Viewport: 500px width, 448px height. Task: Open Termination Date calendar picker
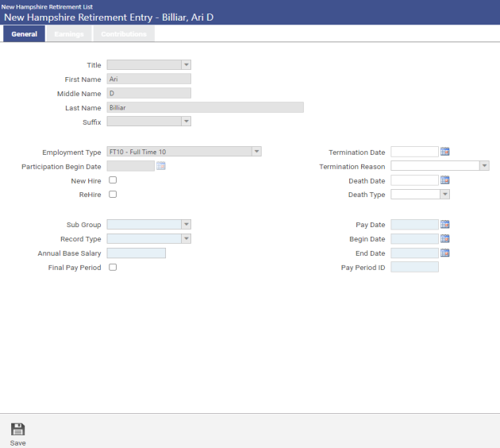tap(444, 152)
